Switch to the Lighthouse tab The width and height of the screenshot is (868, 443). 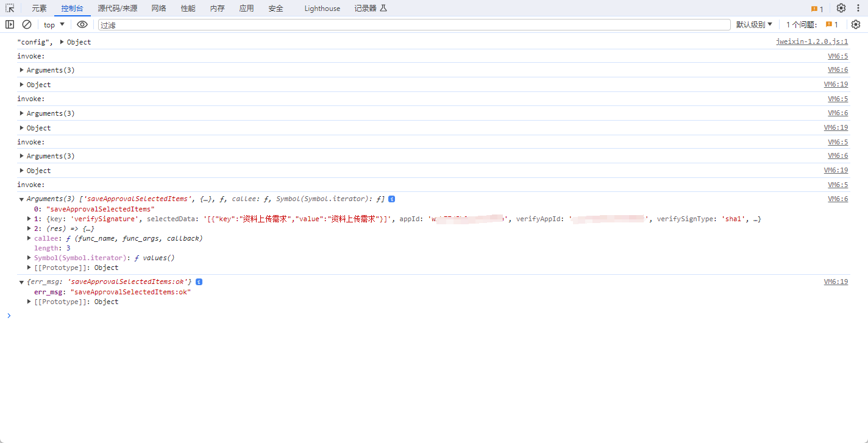[322, 9]
